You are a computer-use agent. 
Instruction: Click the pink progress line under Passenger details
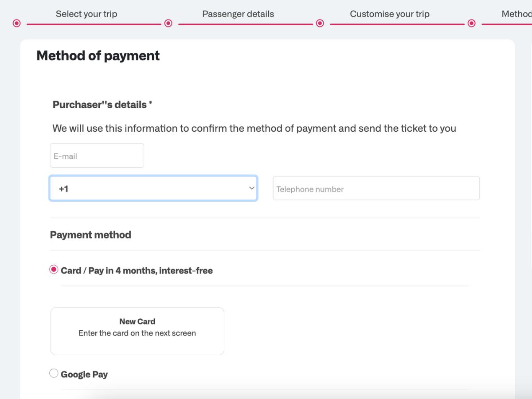point(244,23)
